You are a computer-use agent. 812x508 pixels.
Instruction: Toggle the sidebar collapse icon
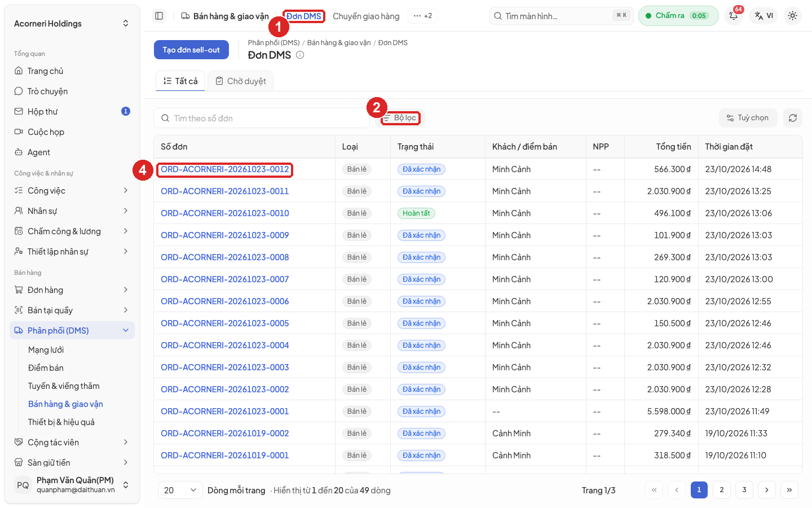[159, 16]
